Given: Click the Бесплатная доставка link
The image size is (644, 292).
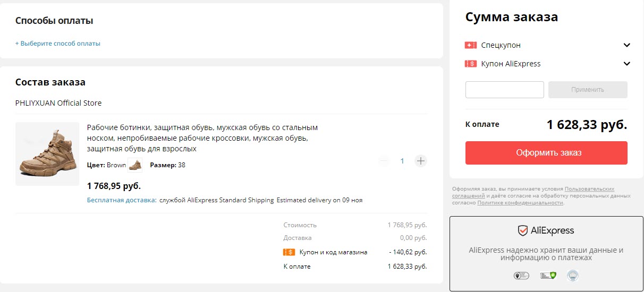Looking at the screenshot, I should coord(121,200).
